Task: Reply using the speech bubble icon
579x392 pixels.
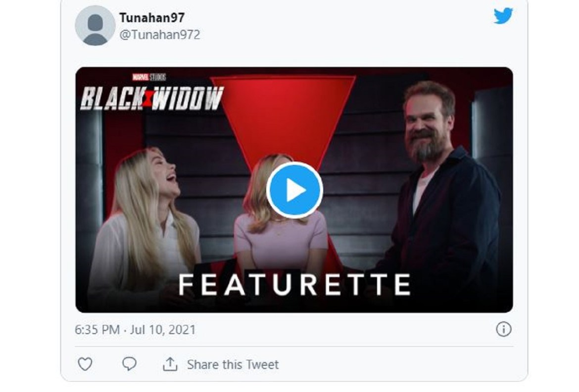Action: [x=129, y=364]
